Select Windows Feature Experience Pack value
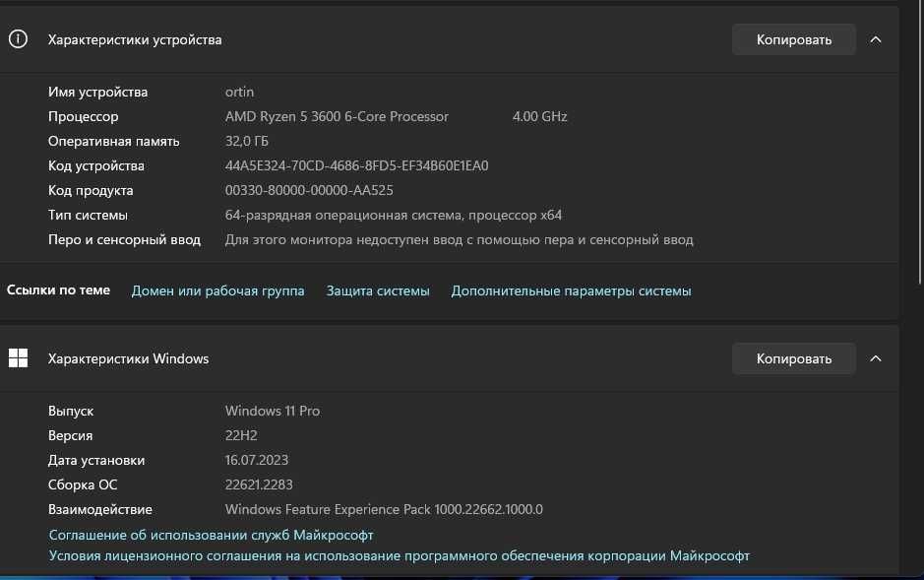The height and width of the screenshot is (580, 924). coord(384,509)
